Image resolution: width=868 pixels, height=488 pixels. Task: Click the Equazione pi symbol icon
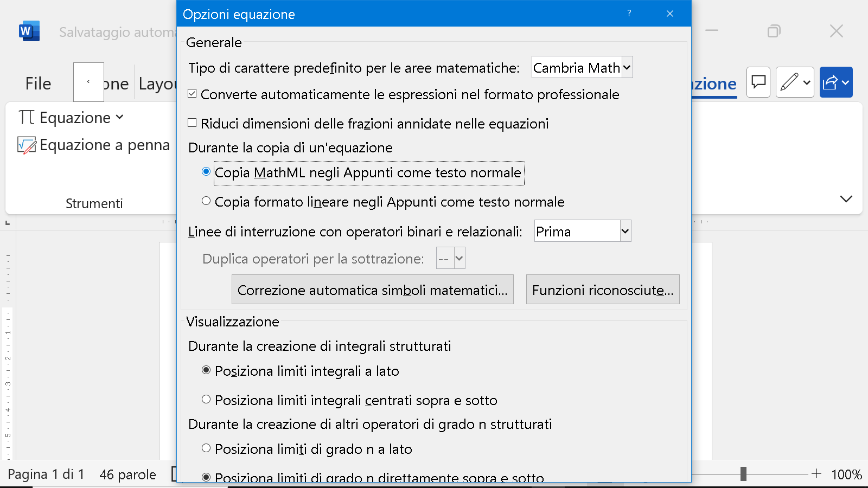(27, 118)
